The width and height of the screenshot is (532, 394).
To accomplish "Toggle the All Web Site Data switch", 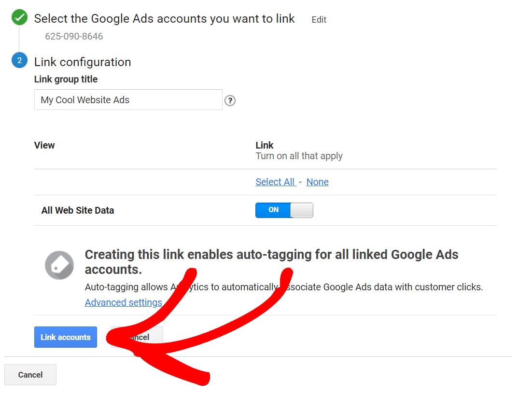I will pyautogui.click(x=284, y=210).
